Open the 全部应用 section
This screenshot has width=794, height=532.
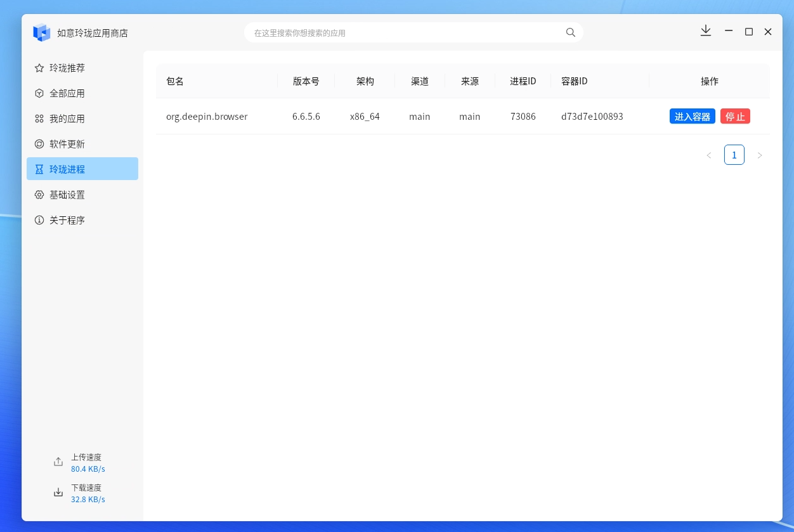point(82,93)
